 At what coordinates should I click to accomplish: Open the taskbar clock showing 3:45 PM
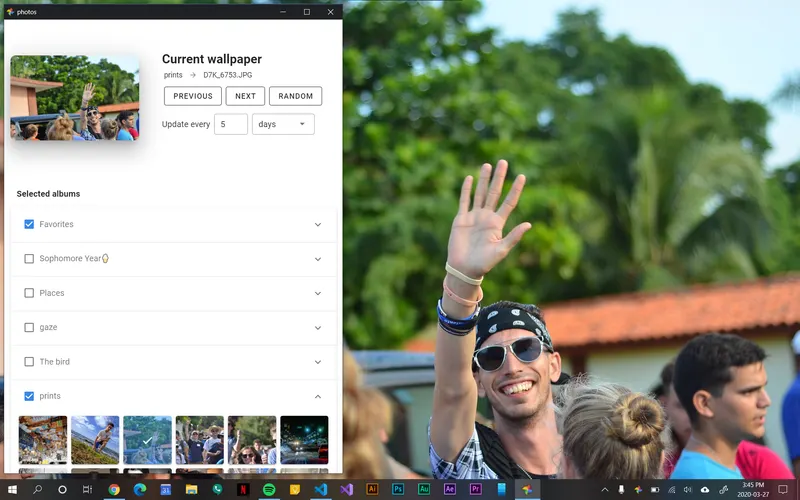(753, 490)
